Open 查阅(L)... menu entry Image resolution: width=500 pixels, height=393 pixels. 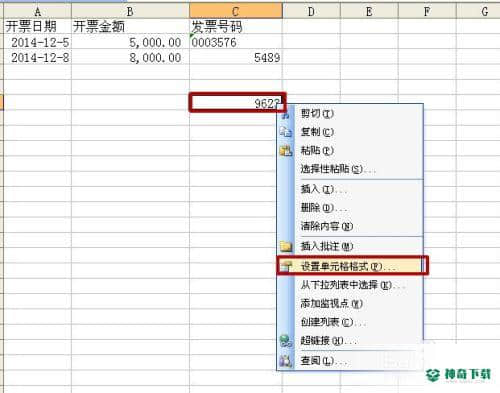[350, 361]
